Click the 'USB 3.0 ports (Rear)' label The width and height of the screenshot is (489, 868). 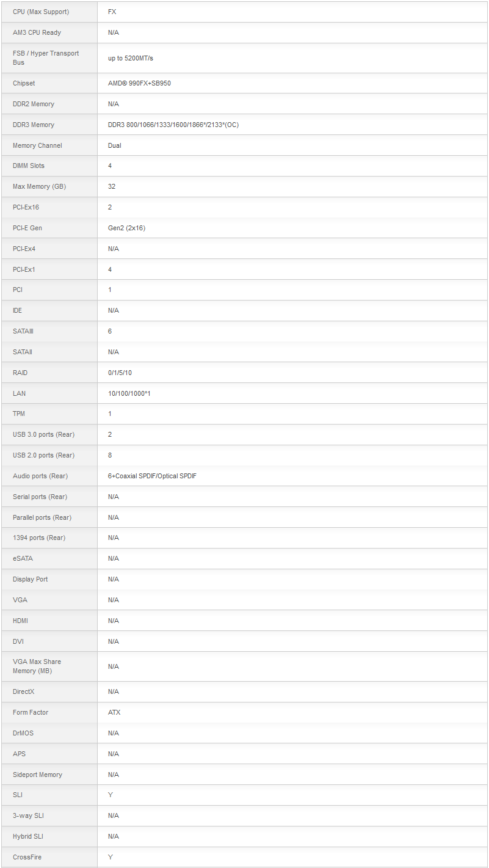pyautogui.click(x=43, y=434)
